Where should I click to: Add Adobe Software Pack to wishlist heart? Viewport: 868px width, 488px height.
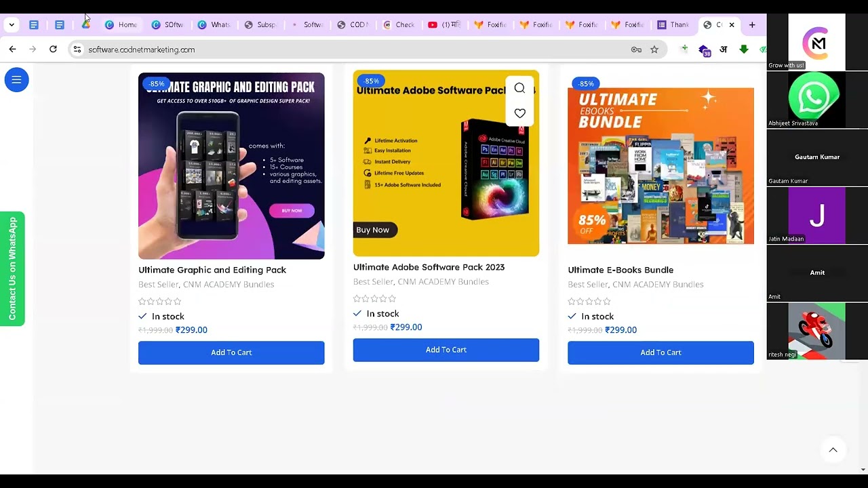pyautogui.click(x=519, y=113)
